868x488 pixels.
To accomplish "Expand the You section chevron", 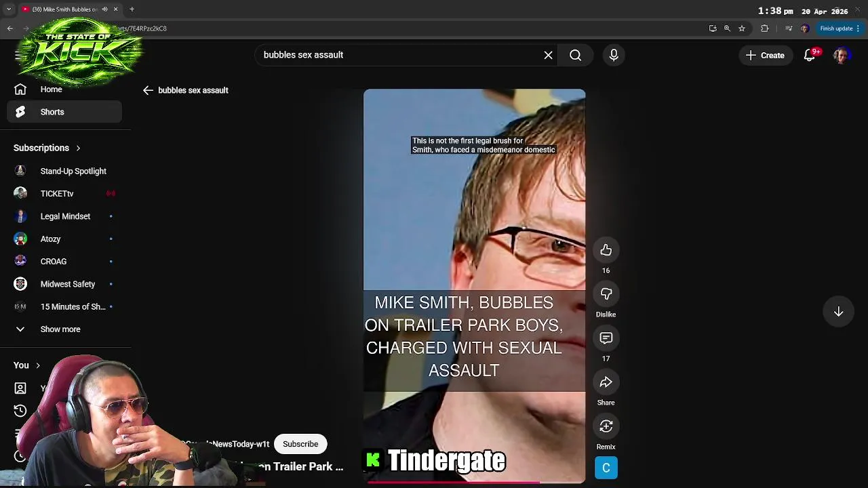I will (x=38, y=365).
